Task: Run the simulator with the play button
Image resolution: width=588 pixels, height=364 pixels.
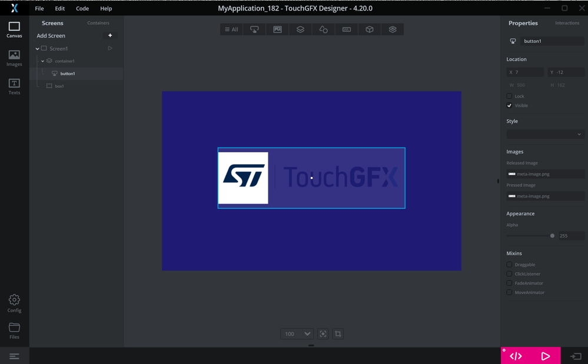Action: [546, 356]
